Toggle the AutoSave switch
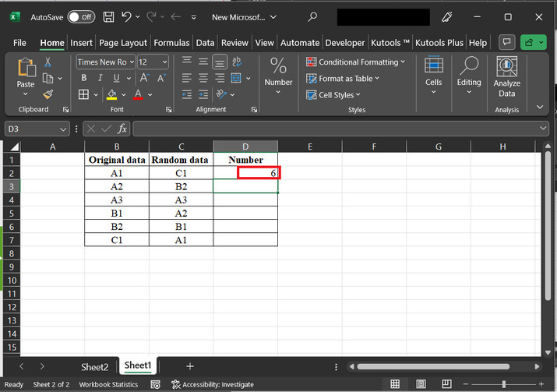This screenshot has width=557, height=392. 81,16
